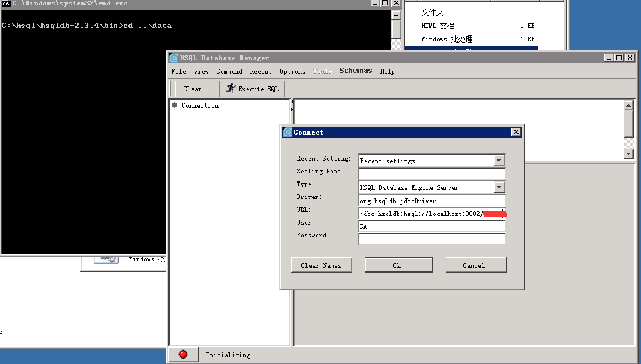Click the Setting Name input field
Viewport: 641px width, 364px height.
[432, 173]
